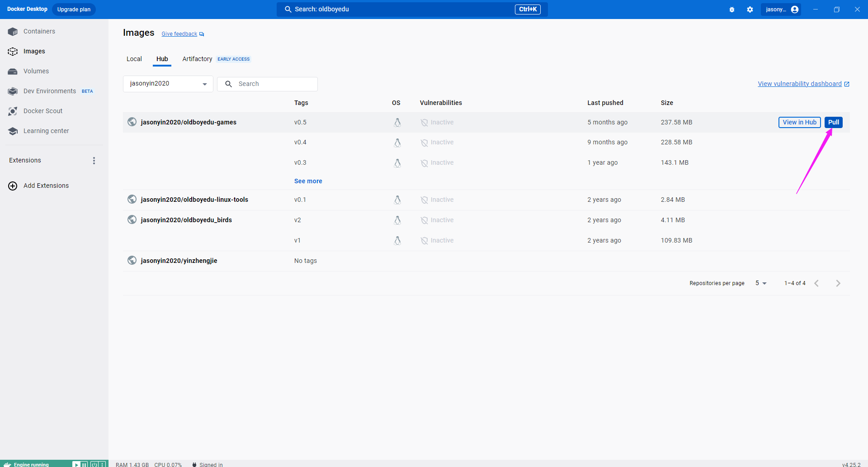Image resolution: width=868 pixels, height=467 pixels.
Task: Expand See more tags for oldboyedu-games
Action: pos(308,181)
